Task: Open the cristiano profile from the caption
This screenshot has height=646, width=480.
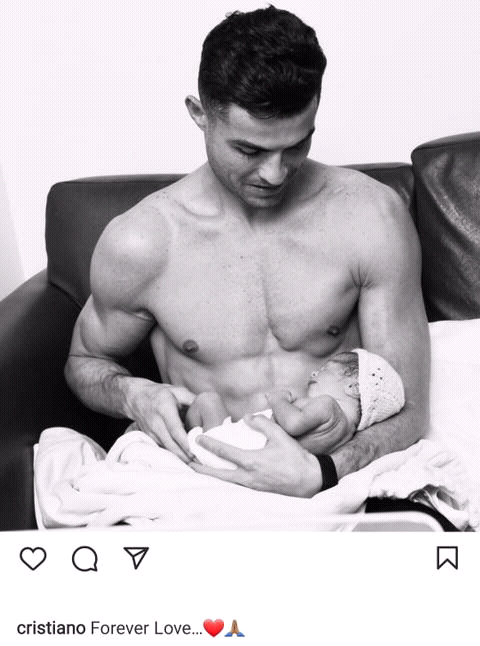Action: (x=51, y=629)
